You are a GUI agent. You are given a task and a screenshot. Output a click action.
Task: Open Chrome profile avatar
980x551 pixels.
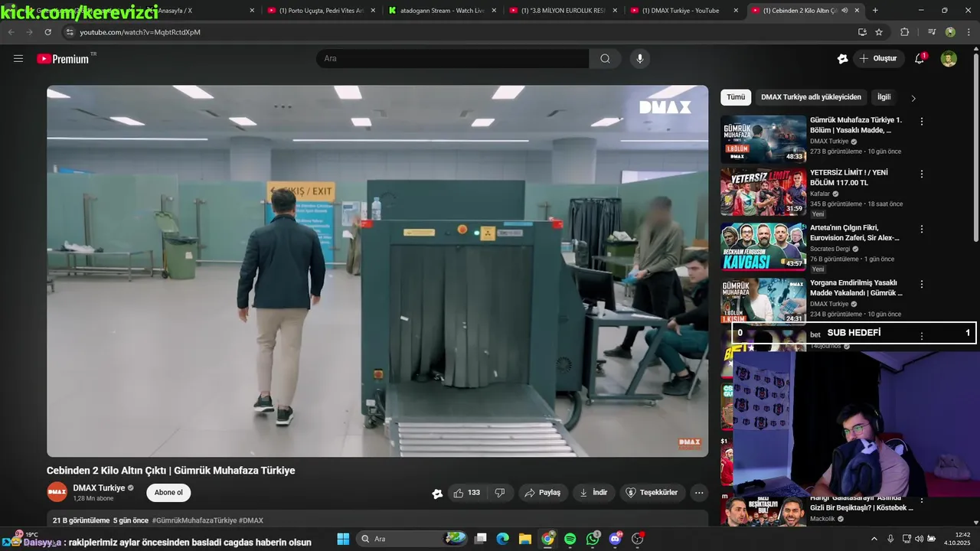click(950, 32)
